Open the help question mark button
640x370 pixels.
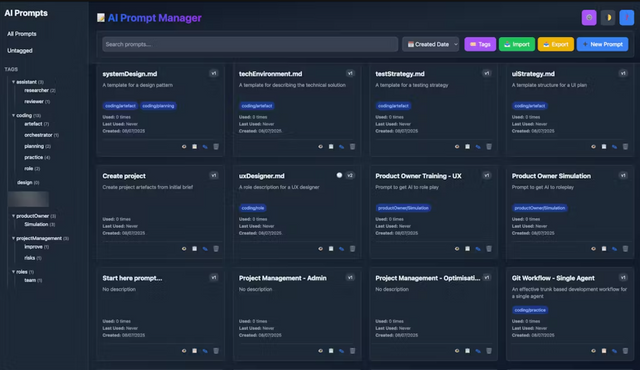(627, 18)
